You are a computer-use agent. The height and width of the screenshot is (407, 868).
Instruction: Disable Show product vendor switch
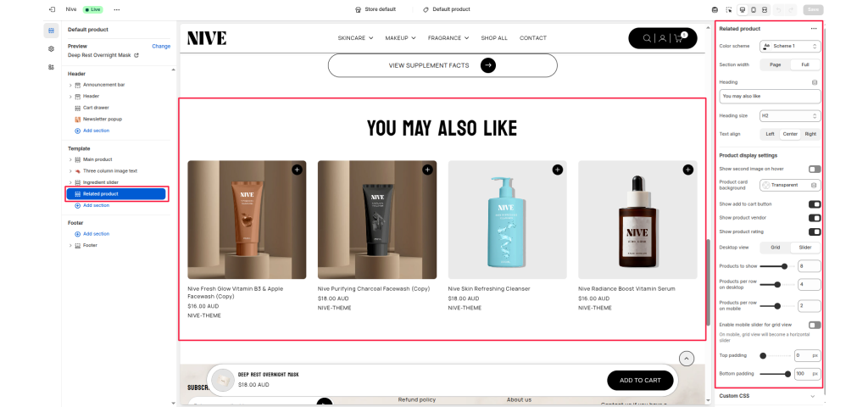pos(815,218)
